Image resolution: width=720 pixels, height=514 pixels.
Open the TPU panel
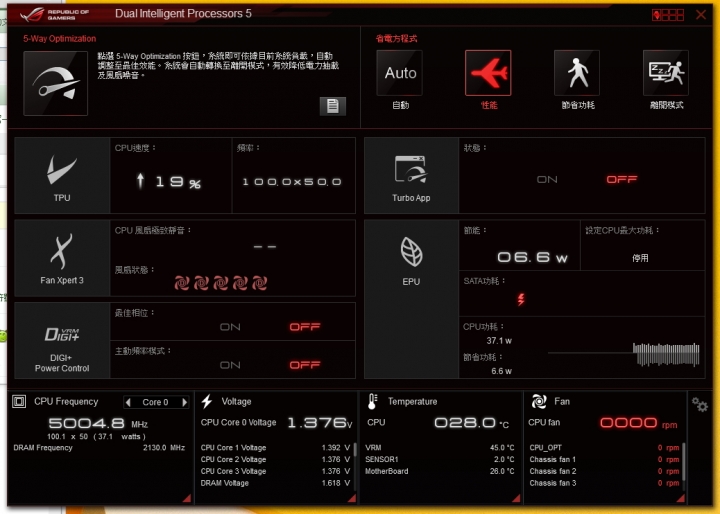tap(62, 175)
